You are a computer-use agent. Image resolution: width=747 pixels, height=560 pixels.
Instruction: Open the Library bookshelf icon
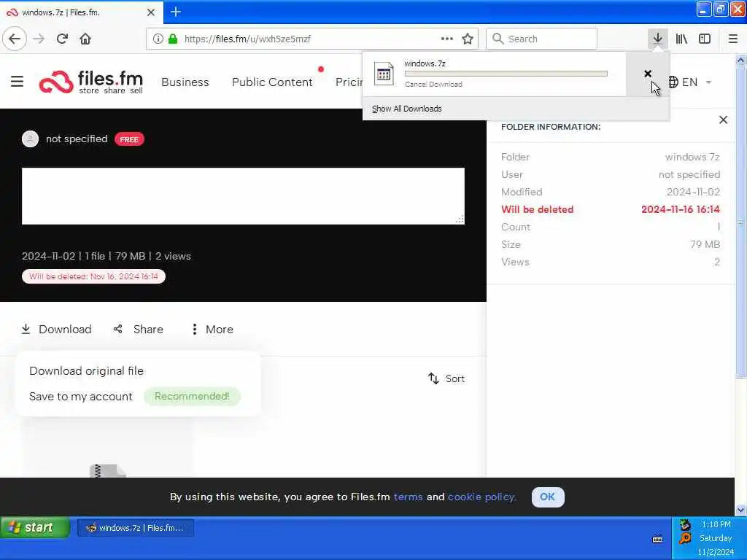pos(681,39)
